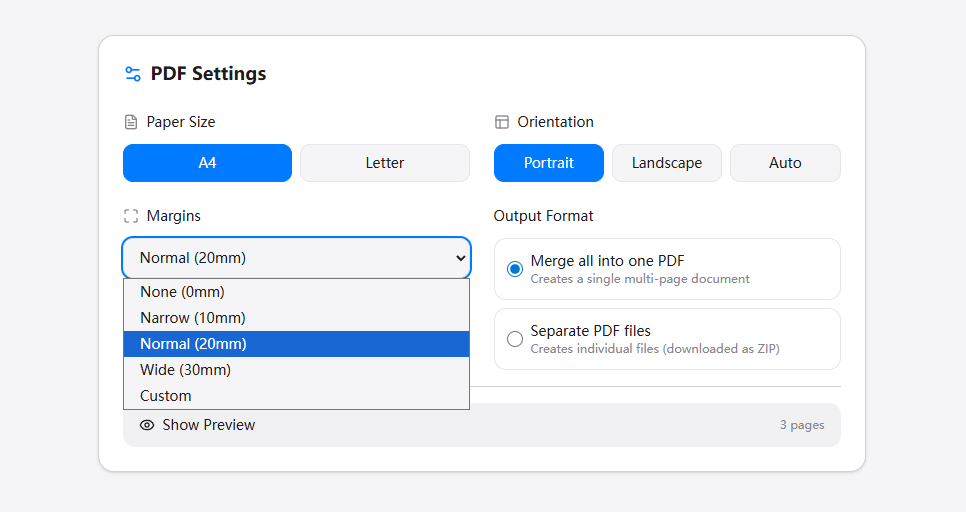Switch orientation to Portrait

549,163
